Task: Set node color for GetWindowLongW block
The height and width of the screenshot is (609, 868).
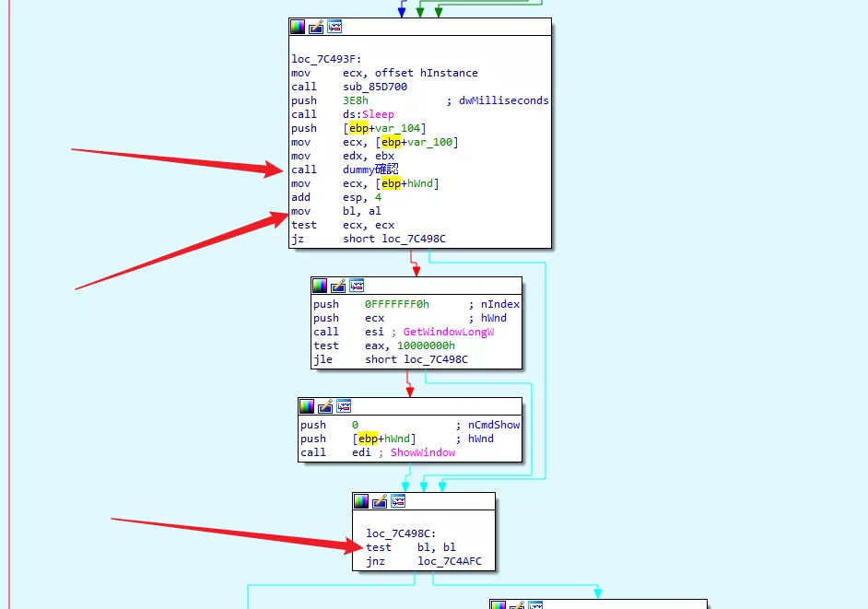Action: click(320, 286)
